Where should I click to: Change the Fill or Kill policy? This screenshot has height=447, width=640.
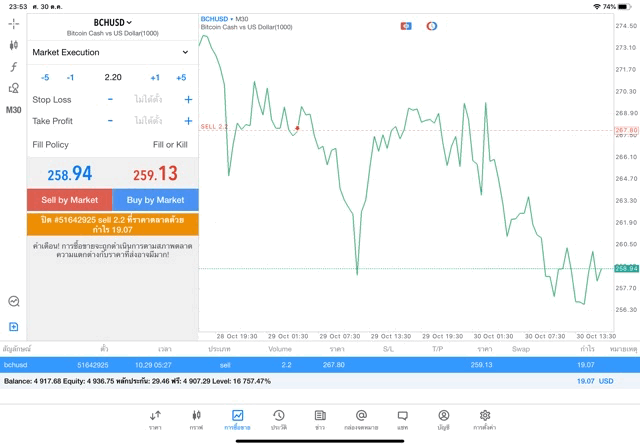(170, 145)
